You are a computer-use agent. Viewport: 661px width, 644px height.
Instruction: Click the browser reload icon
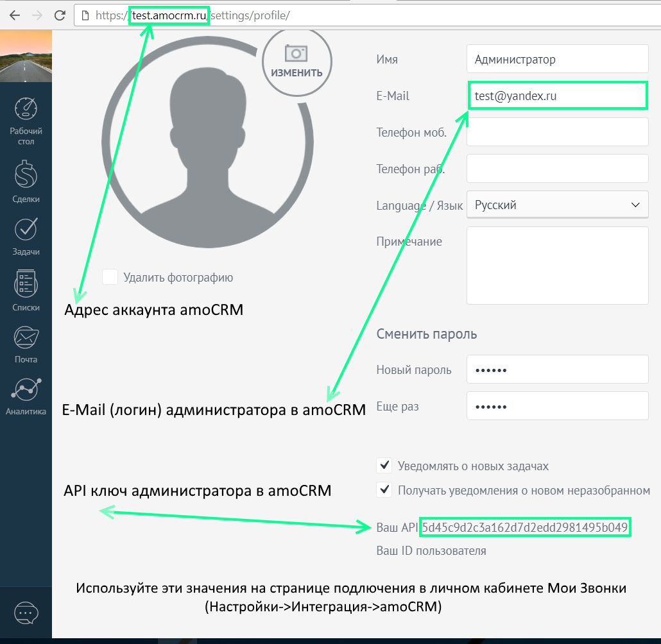[x=60, y=15]
